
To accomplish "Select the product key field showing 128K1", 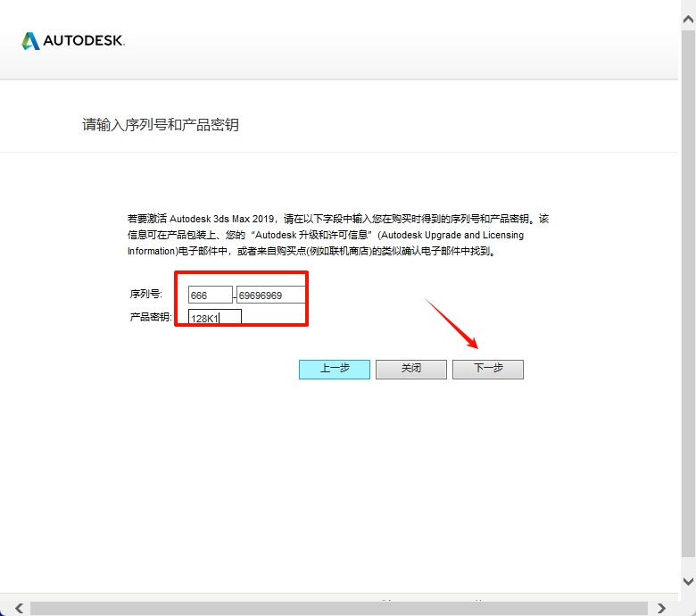I will pos(215,318).
